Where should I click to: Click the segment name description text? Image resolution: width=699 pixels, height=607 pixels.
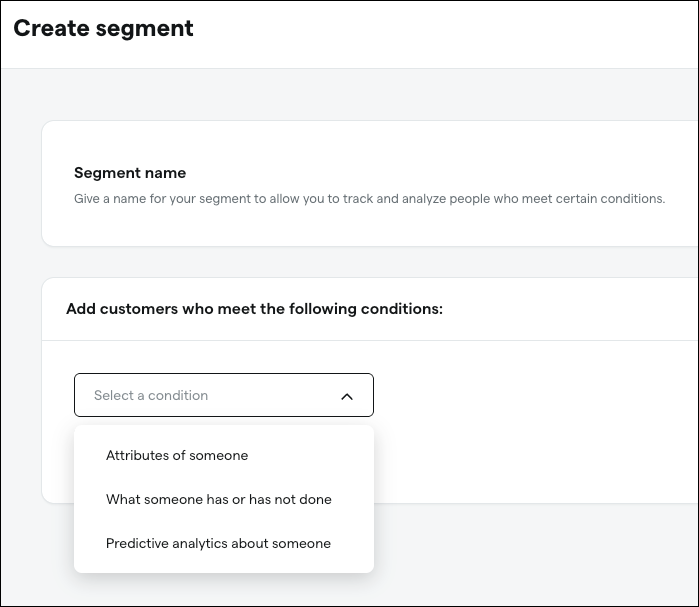(x=369, y=199)
